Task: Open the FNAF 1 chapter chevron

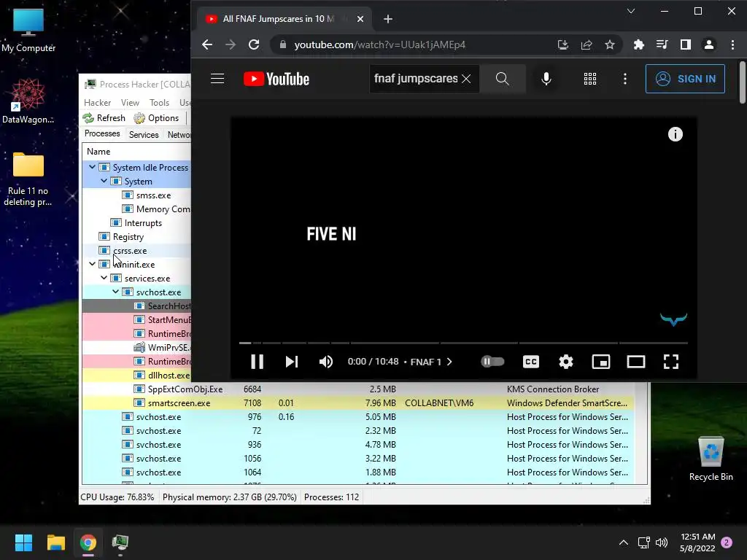Action: pyautogui.click(x=449, y=362)
